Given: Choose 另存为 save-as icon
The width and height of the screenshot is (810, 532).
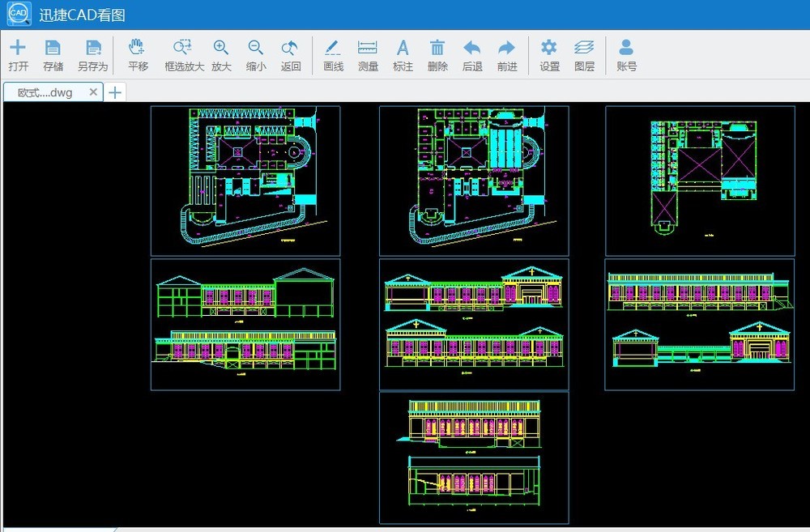Looking at the screenshot, I should point(93,55).
